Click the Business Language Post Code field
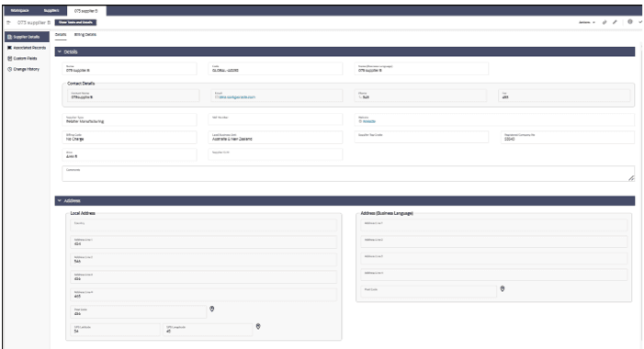 (x=428, y=291)
